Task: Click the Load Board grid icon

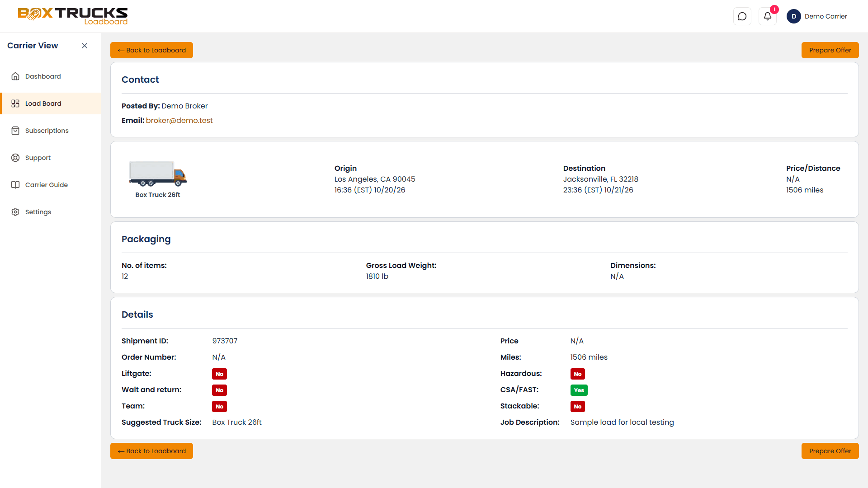Action: (15, 103)
